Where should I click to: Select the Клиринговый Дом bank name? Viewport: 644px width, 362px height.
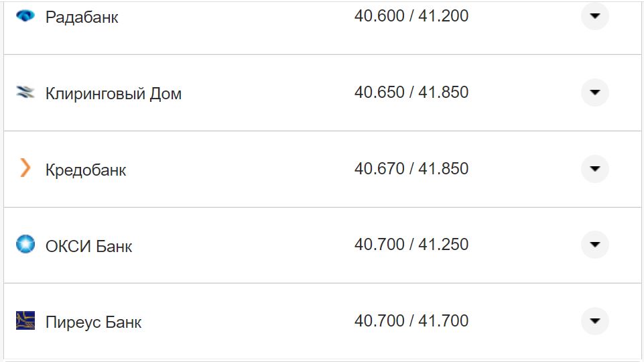click(113, 94)
